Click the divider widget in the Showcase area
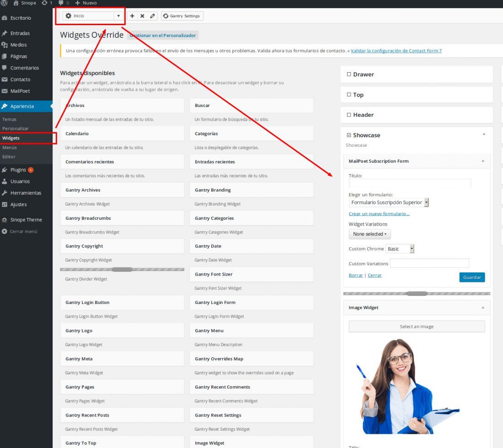Screen dimensions: 503x448 point(417,293)
